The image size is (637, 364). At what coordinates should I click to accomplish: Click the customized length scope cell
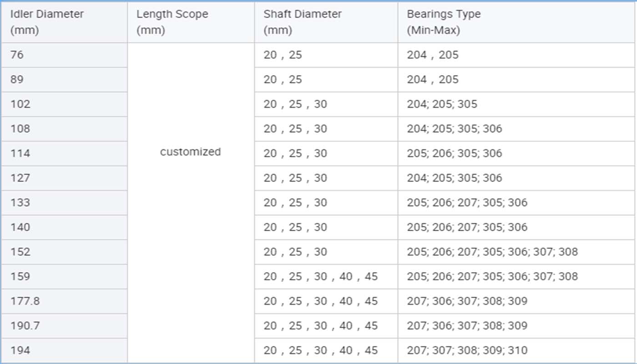(x=191, y=202)
